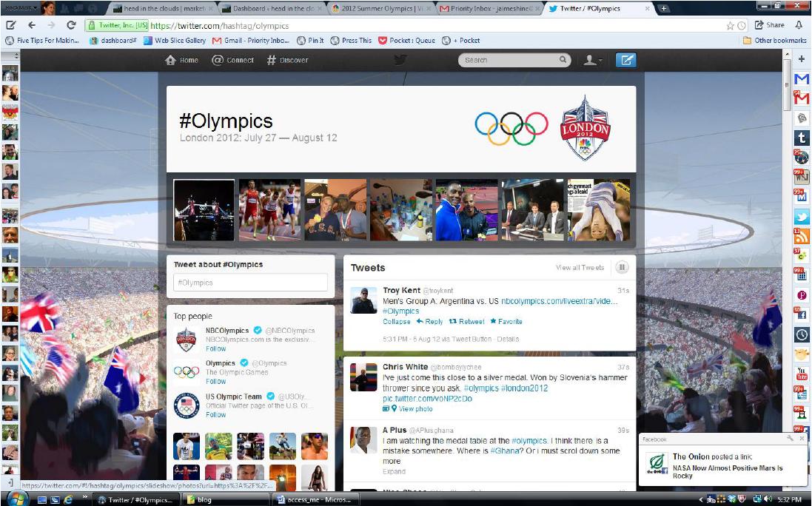Follow the NBCOlympics account
This screenshot has height=506, width=812.
(216, 348)
